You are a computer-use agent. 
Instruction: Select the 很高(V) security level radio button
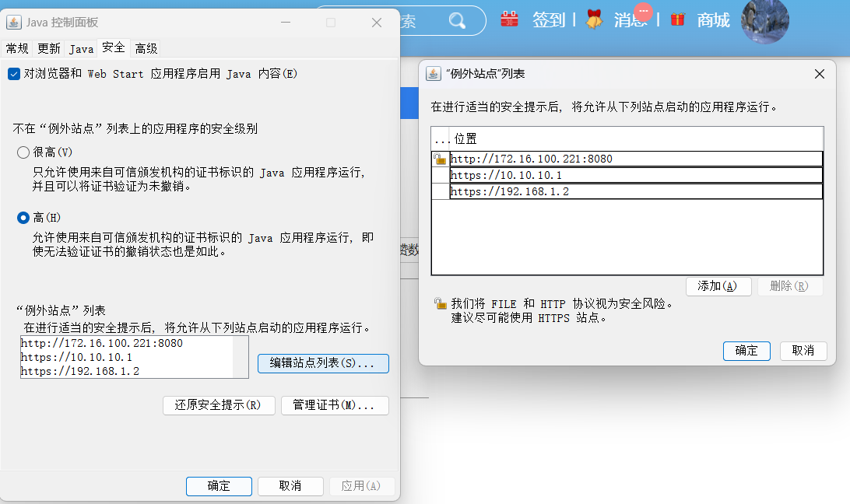[x=23, y=152]
